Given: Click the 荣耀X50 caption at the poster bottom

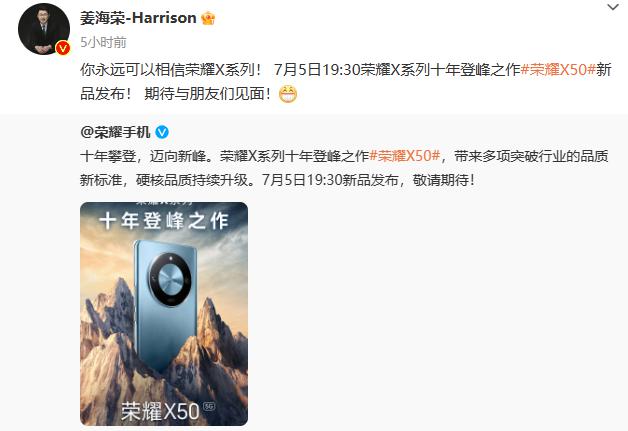Looking at the screenshot, I should (x=160, y=411).
